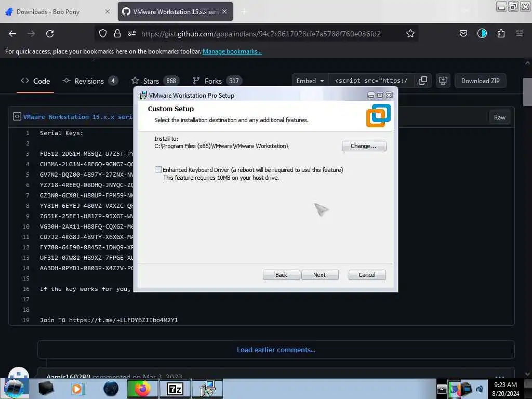The image size is (532, 399).
Task: Click the site padlock security icon
Action: (117, 33)
